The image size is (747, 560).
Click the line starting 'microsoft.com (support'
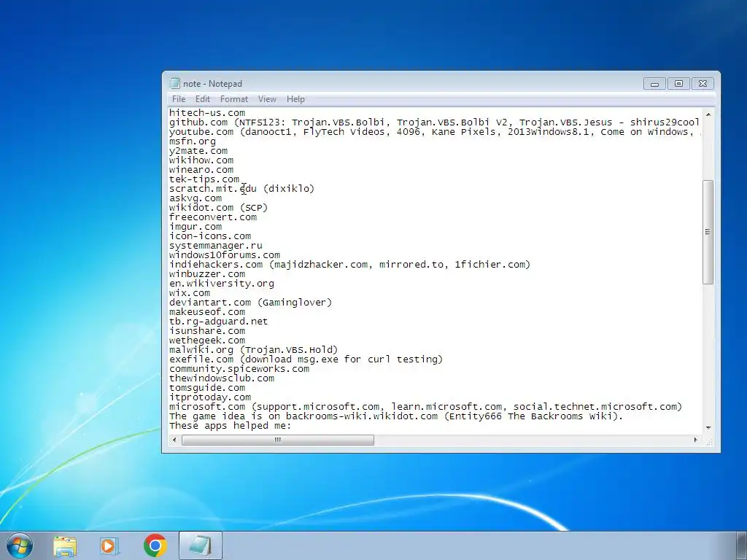point(426,407)
